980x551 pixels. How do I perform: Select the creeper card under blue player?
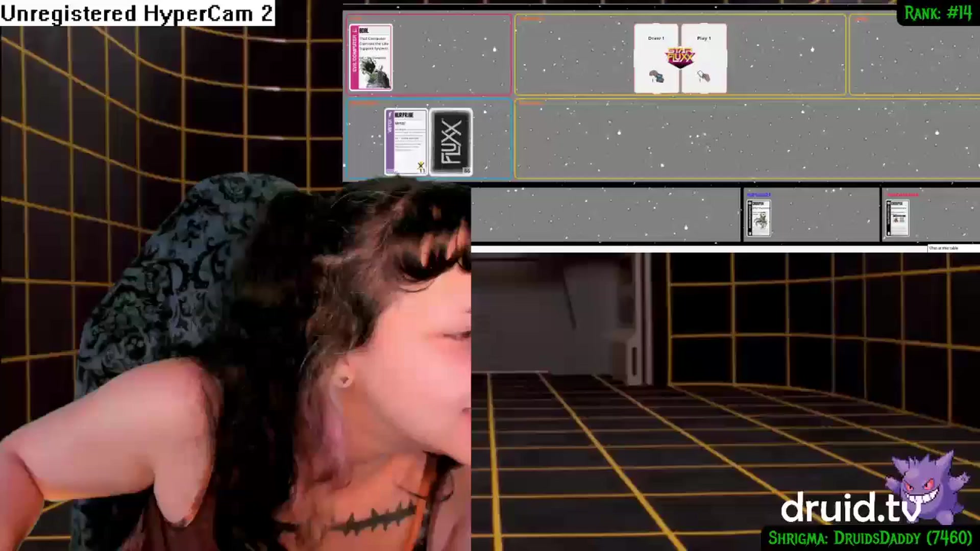[758, 218]
